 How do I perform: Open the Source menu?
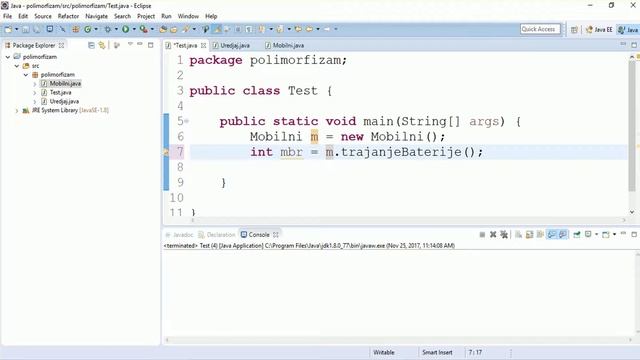43,16
